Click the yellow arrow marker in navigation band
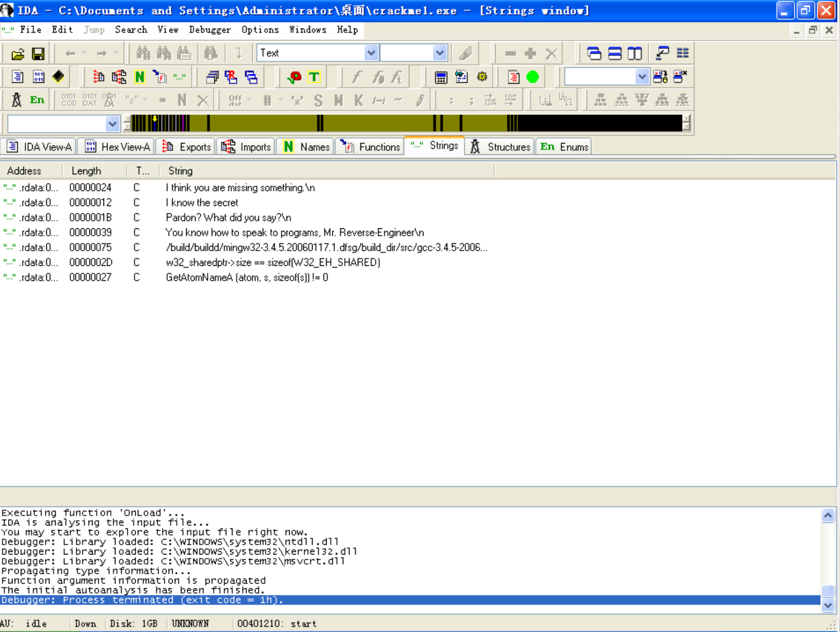 click(x=154, y=120)
